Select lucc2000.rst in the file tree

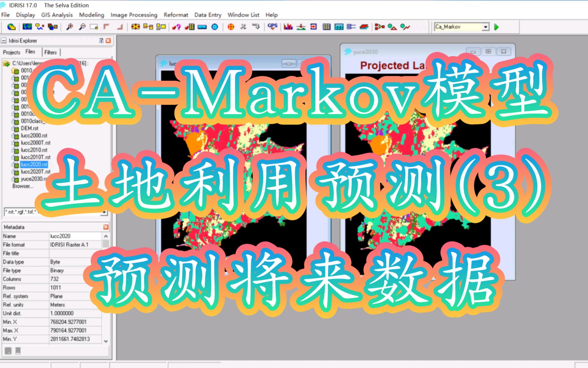(34, 136)
